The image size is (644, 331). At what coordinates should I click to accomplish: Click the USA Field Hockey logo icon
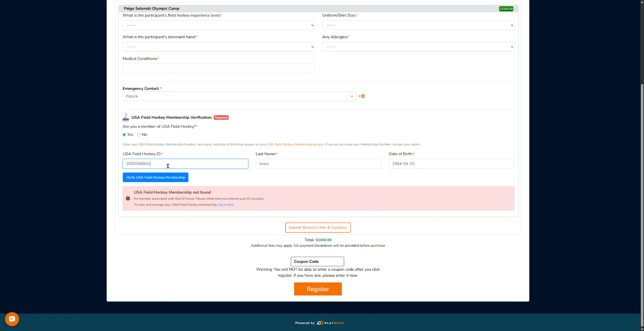tap(126, 117)
